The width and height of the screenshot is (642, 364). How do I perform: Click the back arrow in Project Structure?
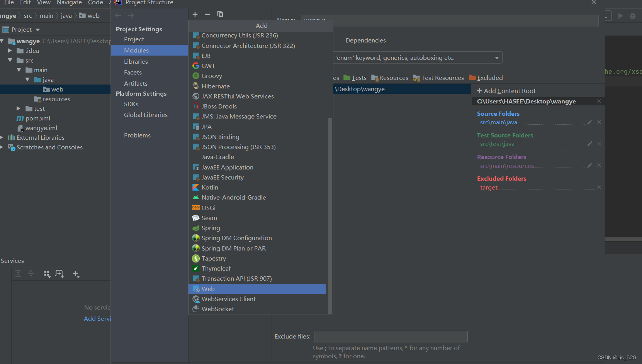[118, 15]
